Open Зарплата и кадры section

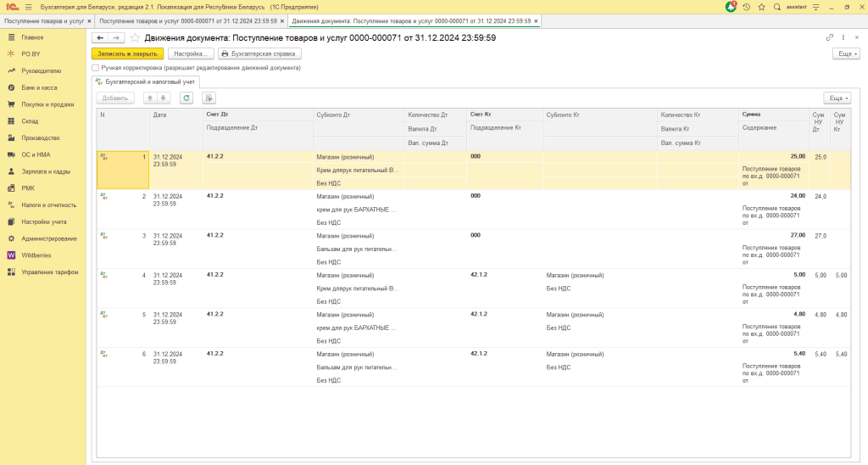pos(46,171)
